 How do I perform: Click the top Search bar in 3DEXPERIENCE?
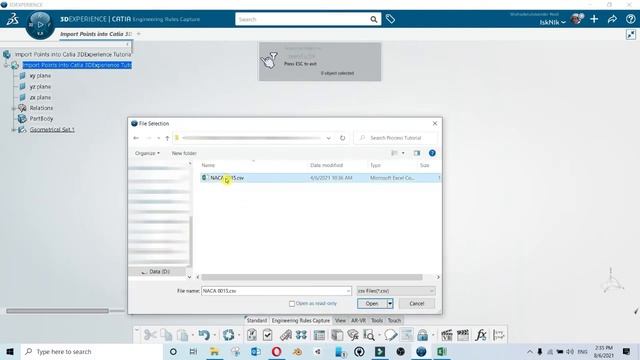pos(308,19)
